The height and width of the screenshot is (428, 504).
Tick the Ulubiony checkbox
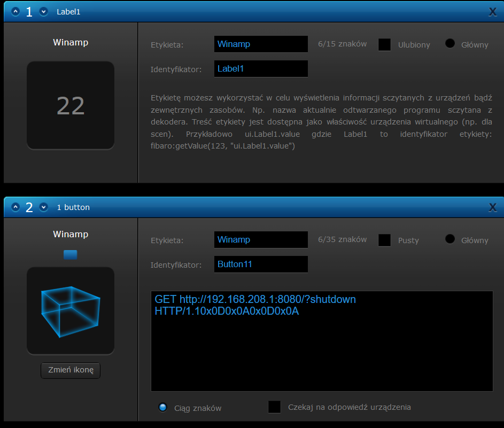384,45
